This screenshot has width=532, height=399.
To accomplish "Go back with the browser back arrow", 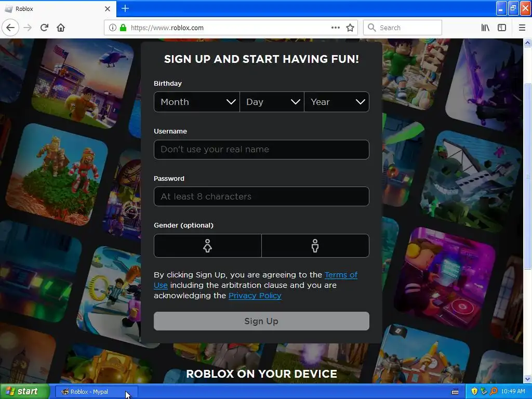I will tap(10, 28).
